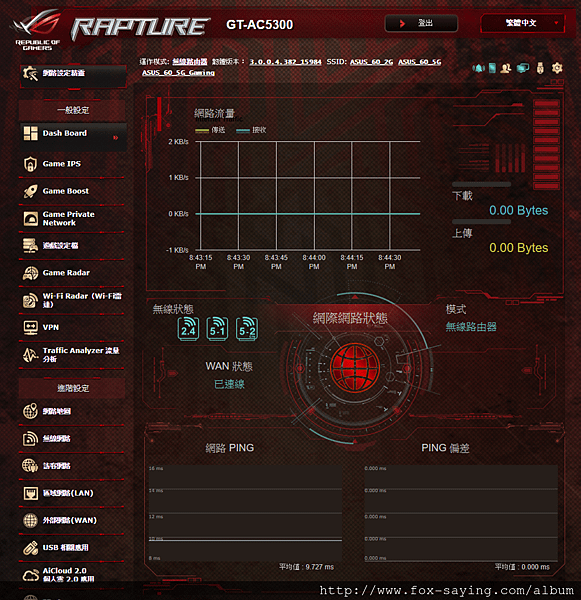Click the 平均值 : 0.000 ms deviation average
581x600 pixels.
(522, 567)
